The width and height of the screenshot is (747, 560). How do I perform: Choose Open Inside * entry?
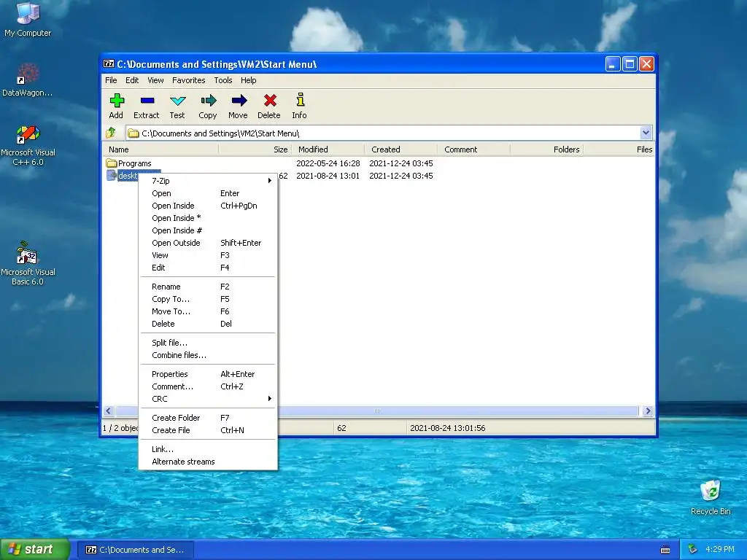point(208,218)
